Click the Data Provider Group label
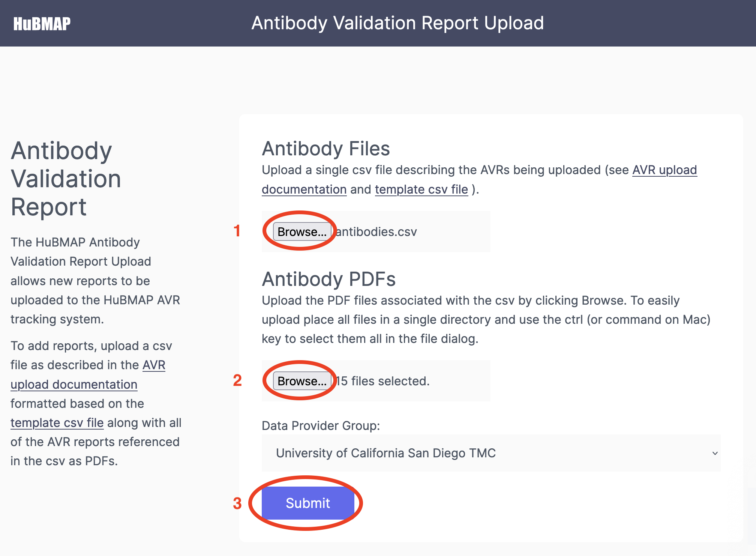The image size is (756, 556). tap(321, 426)
